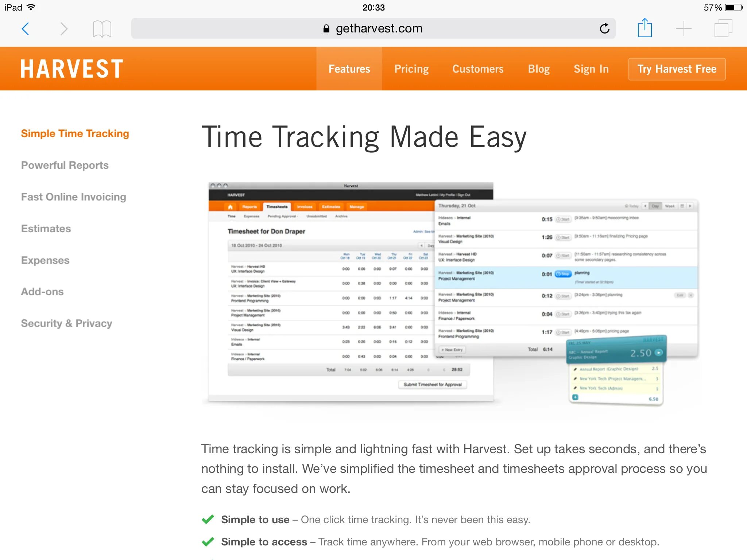Toggle the grid view icon in timesheet header

point(682,207)
